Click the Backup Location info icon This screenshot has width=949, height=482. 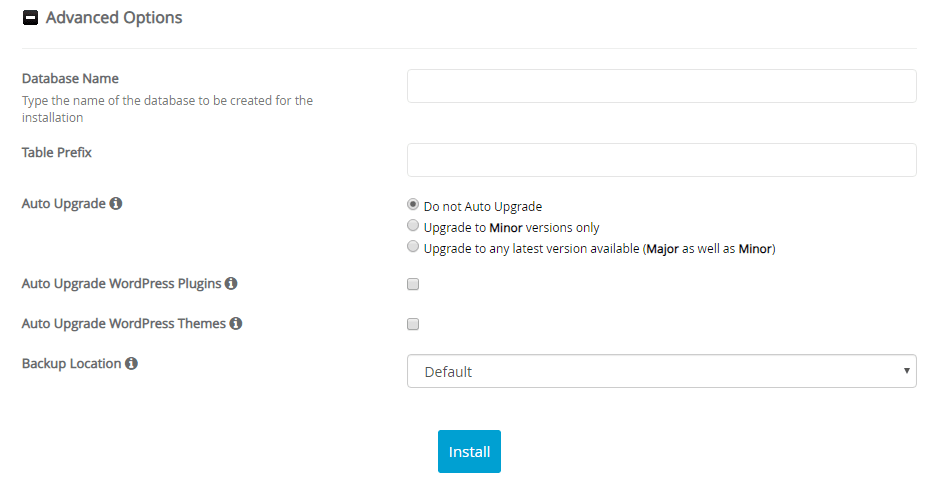131,364
